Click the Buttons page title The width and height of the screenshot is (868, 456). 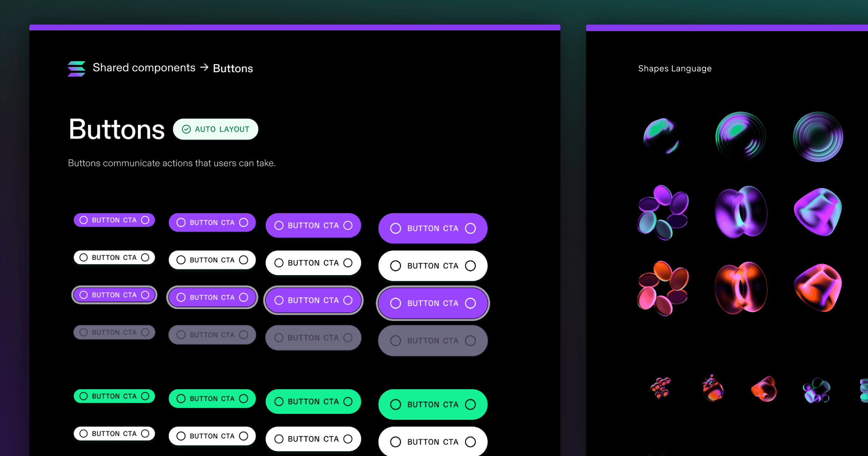coord(116,130)
